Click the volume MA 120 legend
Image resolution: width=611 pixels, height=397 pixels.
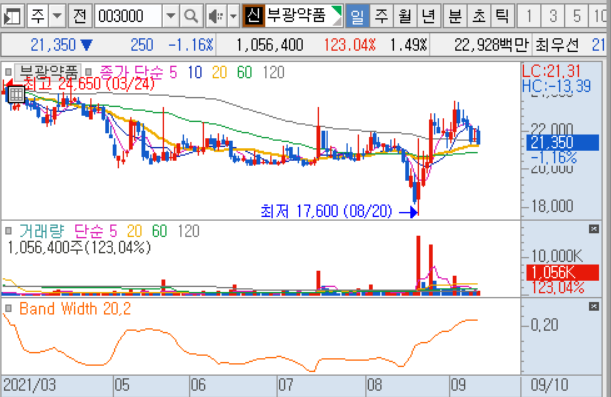[x=189, y=231]
